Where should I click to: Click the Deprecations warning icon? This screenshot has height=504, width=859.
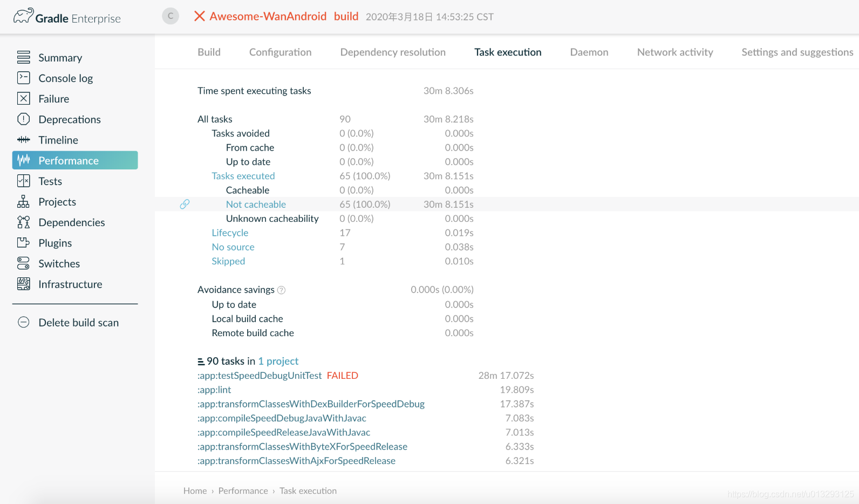tap(24, 119)
